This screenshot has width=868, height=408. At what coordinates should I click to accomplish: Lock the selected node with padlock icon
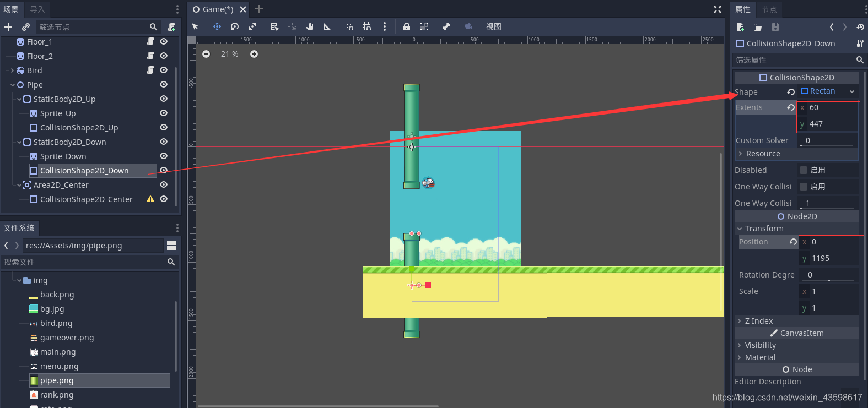point(407,26)
